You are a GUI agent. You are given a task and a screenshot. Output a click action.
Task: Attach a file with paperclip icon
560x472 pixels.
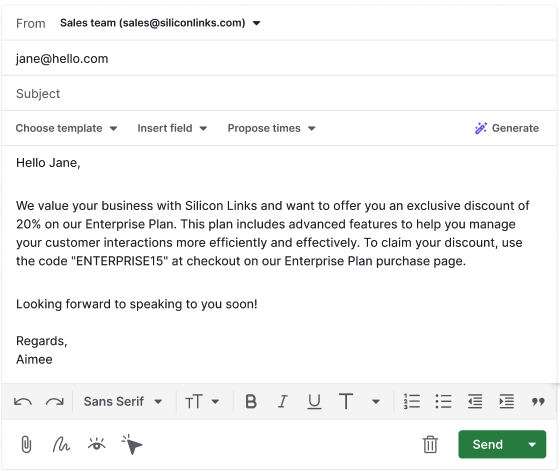click(26, 445)
